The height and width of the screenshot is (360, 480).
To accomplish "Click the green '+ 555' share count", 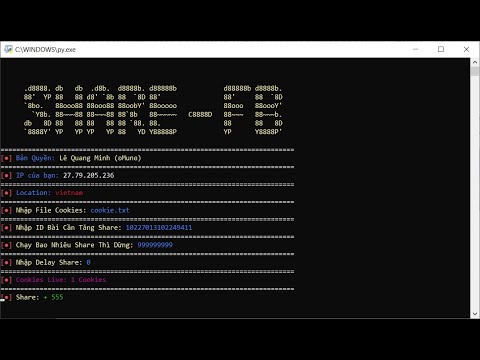I will [53, 297].
